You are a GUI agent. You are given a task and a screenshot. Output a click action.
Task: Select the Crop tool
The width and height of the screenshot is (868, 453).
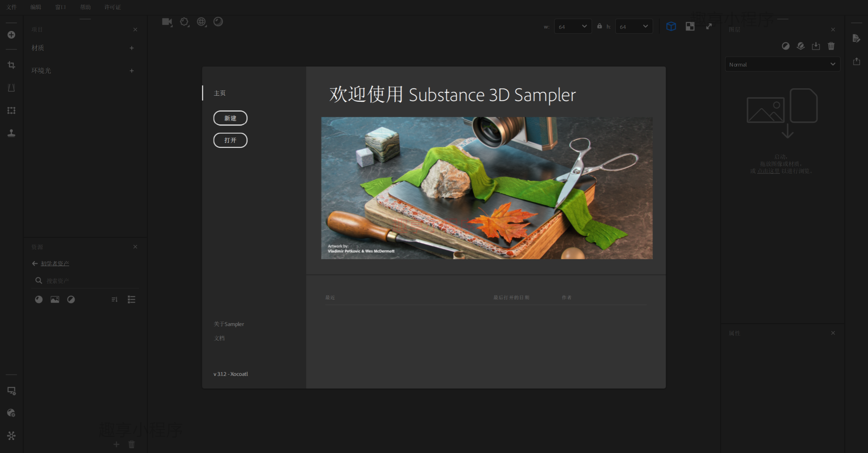[11, 65]
